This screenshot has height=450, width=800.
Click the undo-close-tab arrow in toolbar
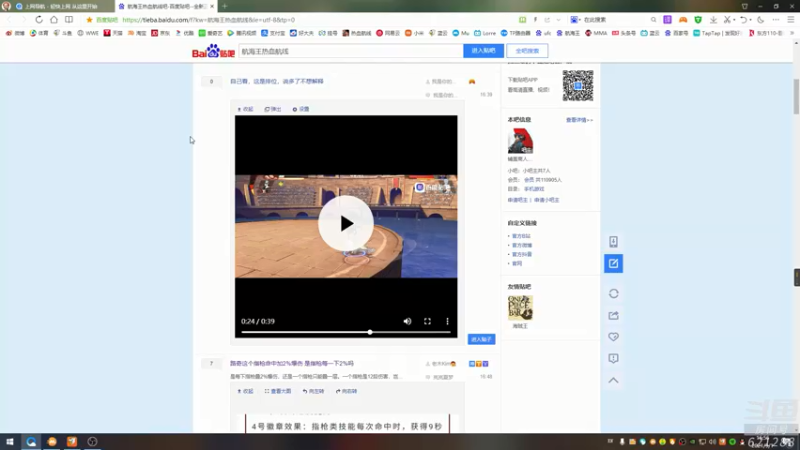743,19
